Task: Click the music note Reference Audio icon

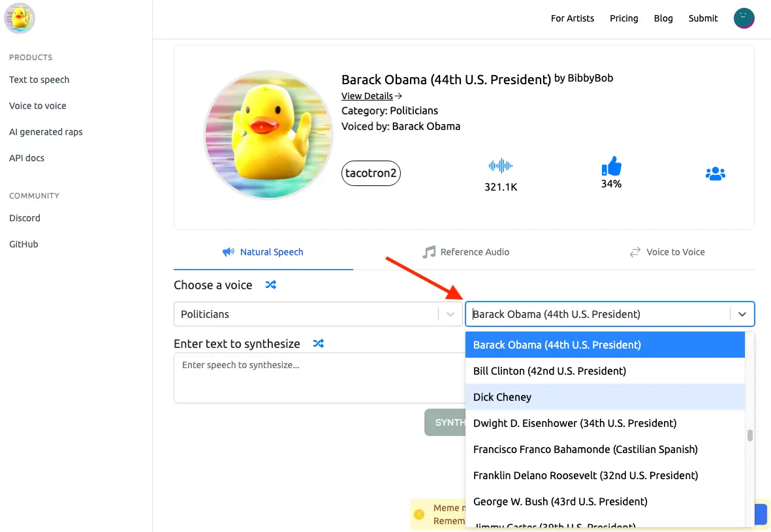Action: pos(429,252)
